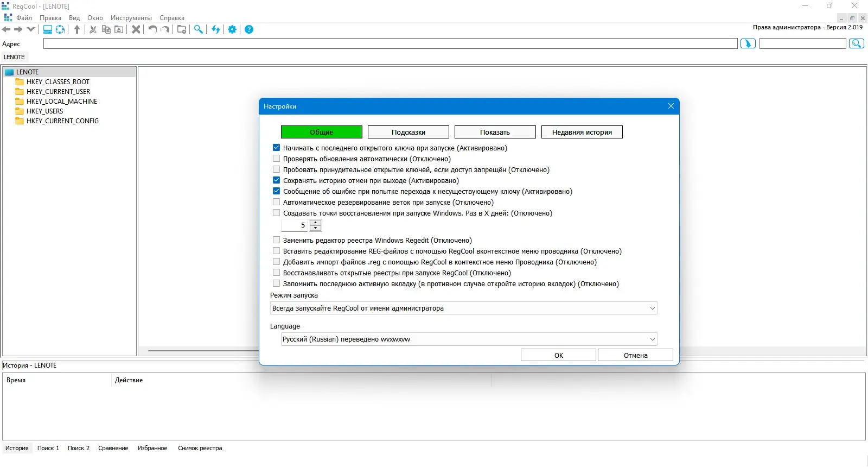The width and height of the screenshot is (868, 467).
Task: Click the days number field showing 5
Action: point(295,225)
